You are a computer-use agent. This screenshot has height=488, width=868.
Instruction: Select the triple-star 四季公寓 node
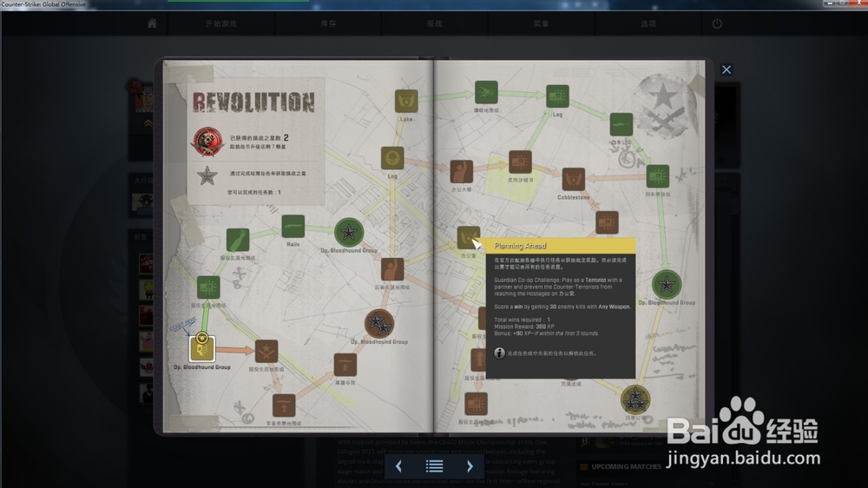click(x=635, y=399)
